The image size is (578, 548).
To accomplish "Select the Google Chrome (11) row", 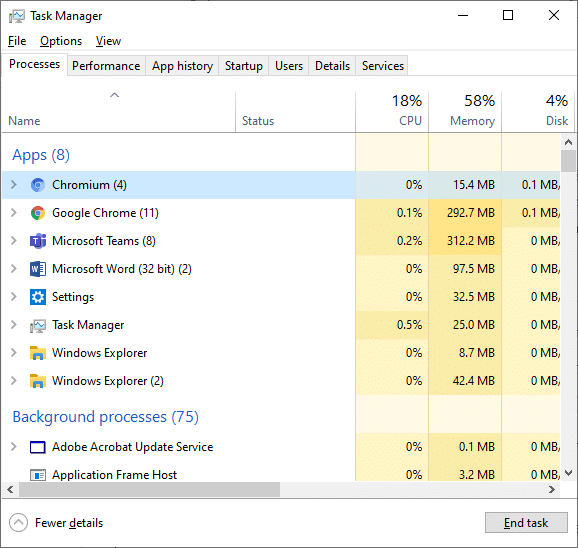I will (281, 213).
